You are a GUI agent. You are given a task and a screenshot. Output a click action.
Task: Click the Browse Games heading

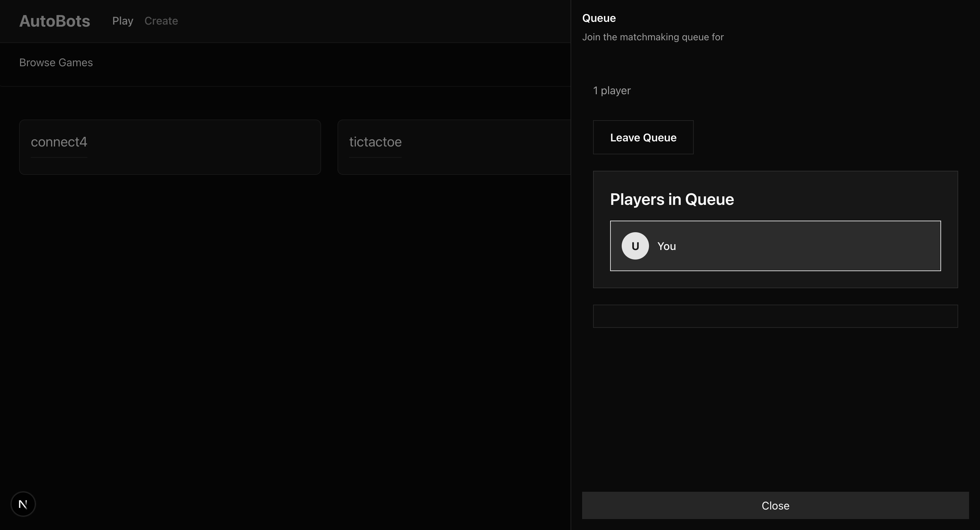(56, 62)
